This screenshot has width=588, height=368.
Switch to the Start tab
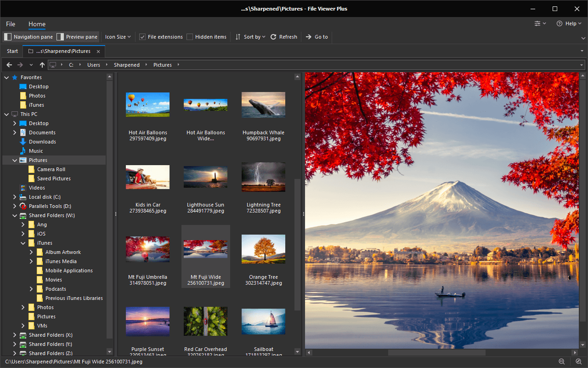pos(12,51)
